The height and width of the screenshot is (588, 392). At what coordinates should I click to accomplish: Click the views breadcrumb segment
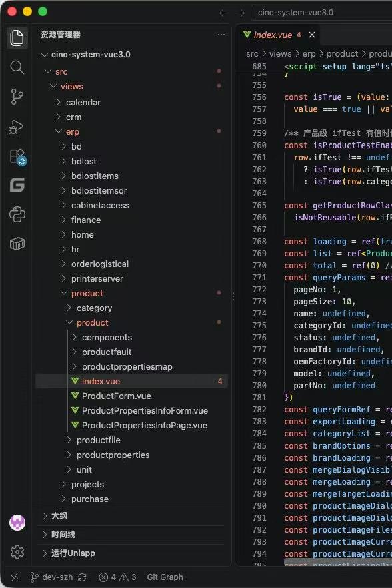pyautogui.click(x=280, y=54)
